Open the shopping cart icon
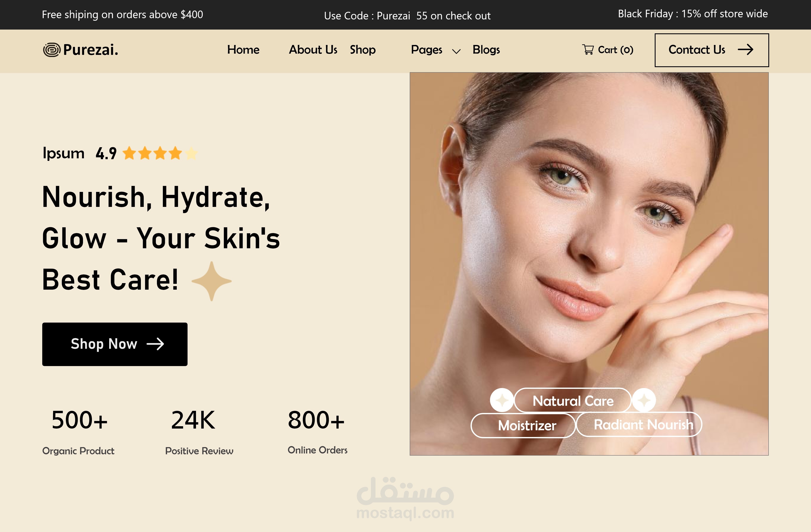Screen dimensions: 811x532 (x=588, y=50)
